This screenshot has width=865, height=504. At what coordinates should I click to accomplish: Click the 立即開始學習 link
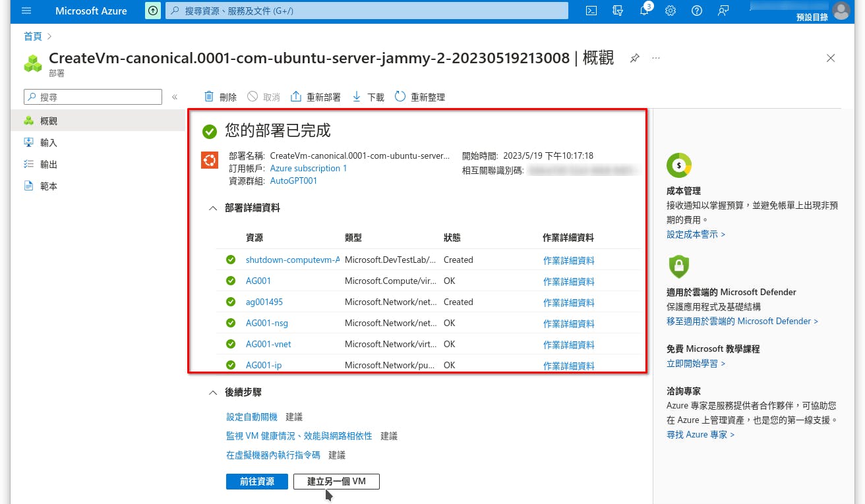point(696,364)
